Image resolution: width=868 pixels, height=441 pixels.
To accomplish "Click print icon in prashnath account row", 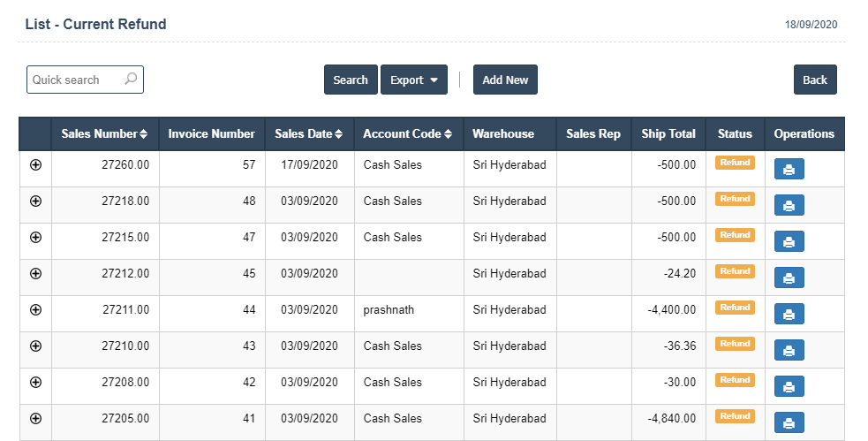I will click(789, 315).
